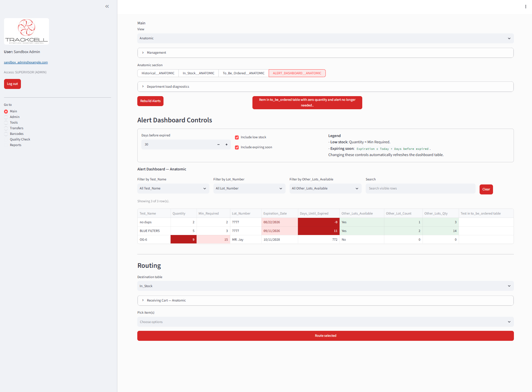The height and width of the screenshot is (392, 532).
Task: Select the Quality Check navigation option
Action: point(20,140)
